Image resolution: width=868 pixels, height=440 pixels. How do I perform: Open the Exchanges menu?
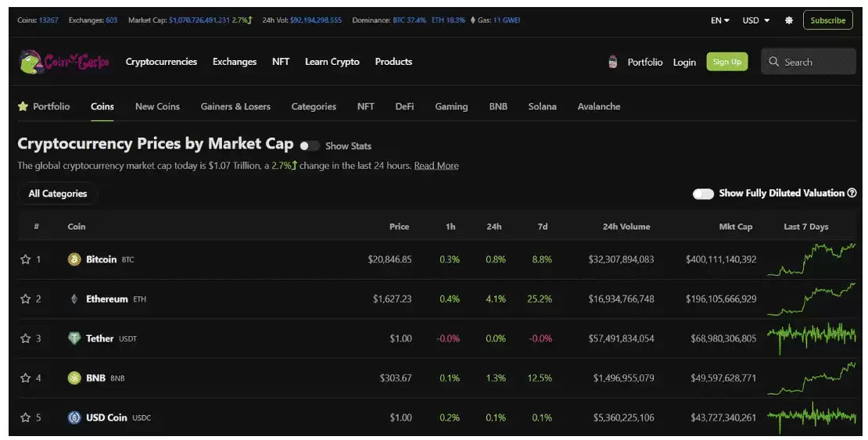click(235, 62)
